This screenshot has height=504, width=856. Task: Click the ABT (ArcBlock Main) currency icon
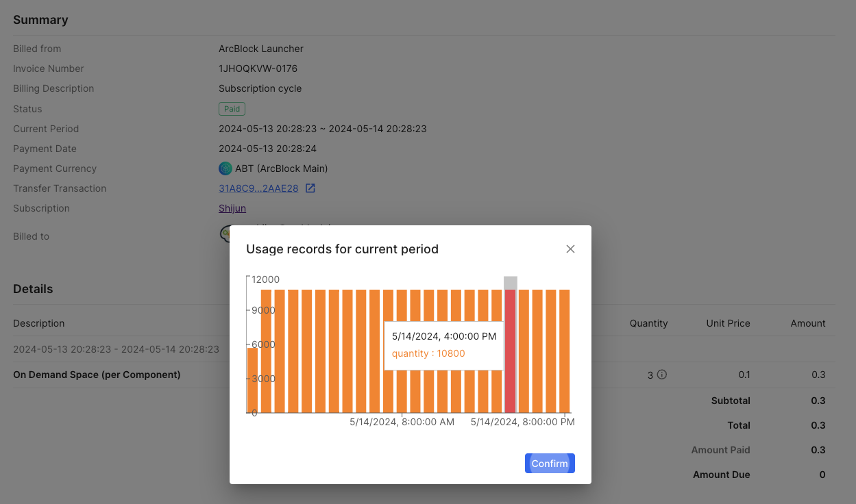point(225,168)
